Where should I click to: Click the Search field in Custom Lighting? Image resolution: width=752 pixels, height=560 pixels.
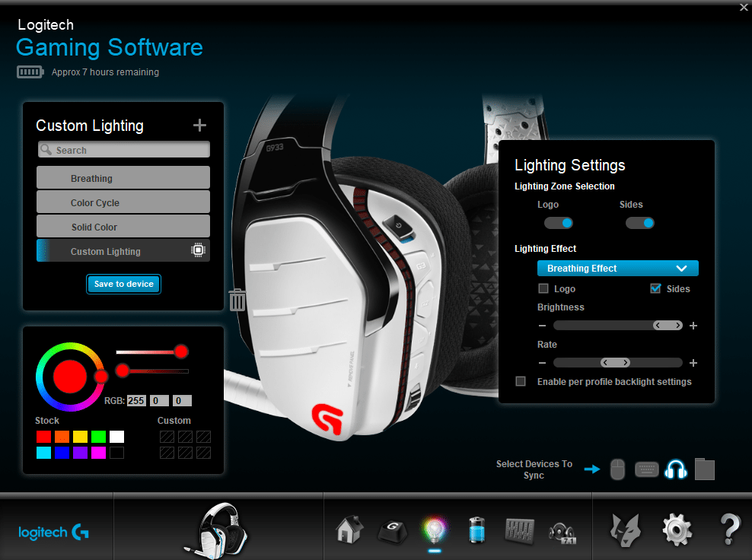(124, 150)
